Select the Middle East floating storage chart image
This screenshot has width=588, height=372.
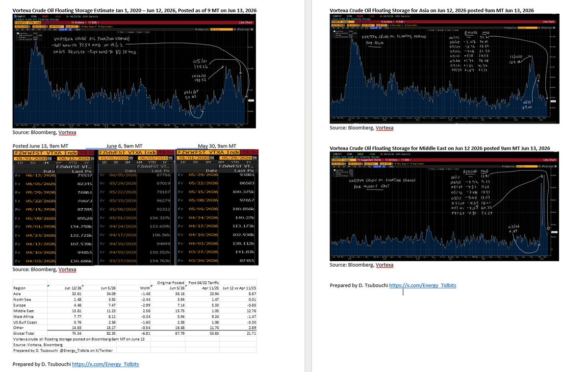444,206
